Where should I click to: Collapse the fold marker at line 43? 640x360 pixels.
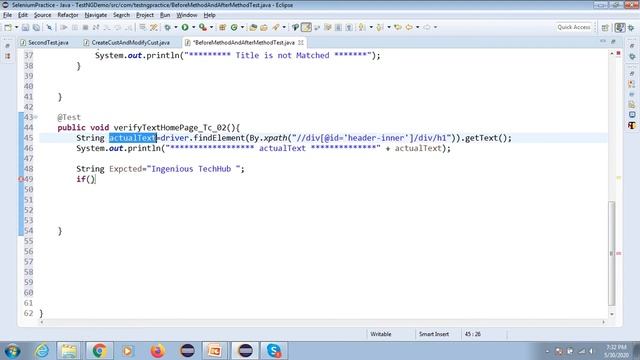coord(36,117)
